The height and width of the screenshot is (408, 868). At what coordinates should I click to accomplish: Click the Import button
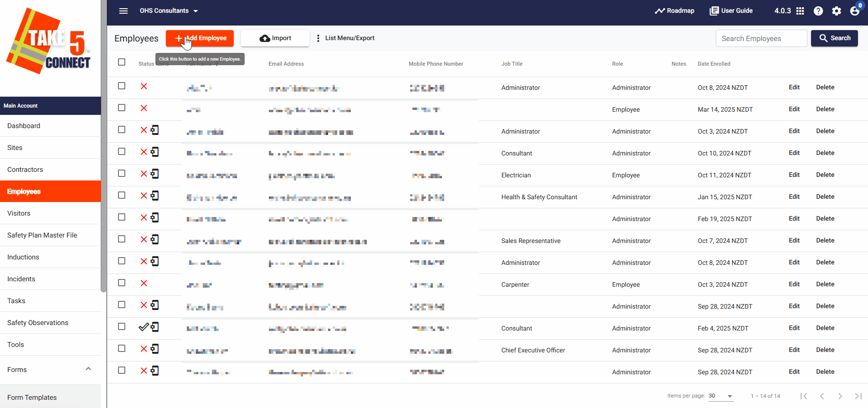275,38
